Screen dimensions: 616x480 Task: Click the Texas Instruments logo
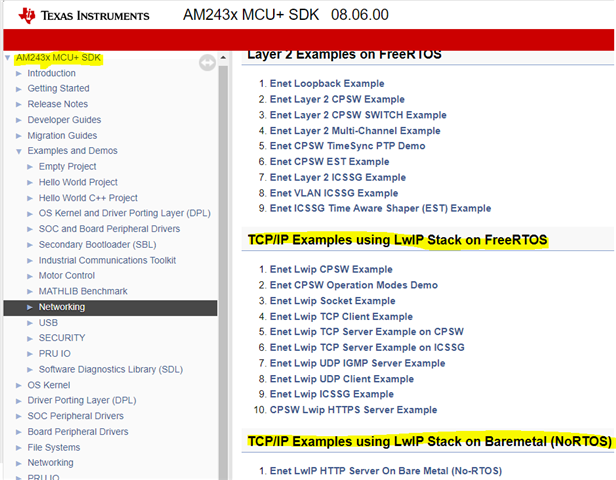tap(84, 15)
